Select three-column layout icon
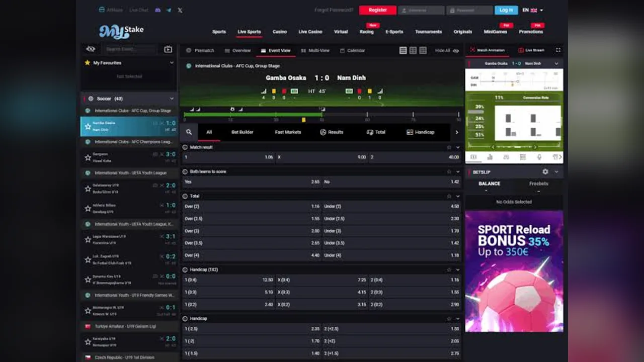 (x=423, y=50)
